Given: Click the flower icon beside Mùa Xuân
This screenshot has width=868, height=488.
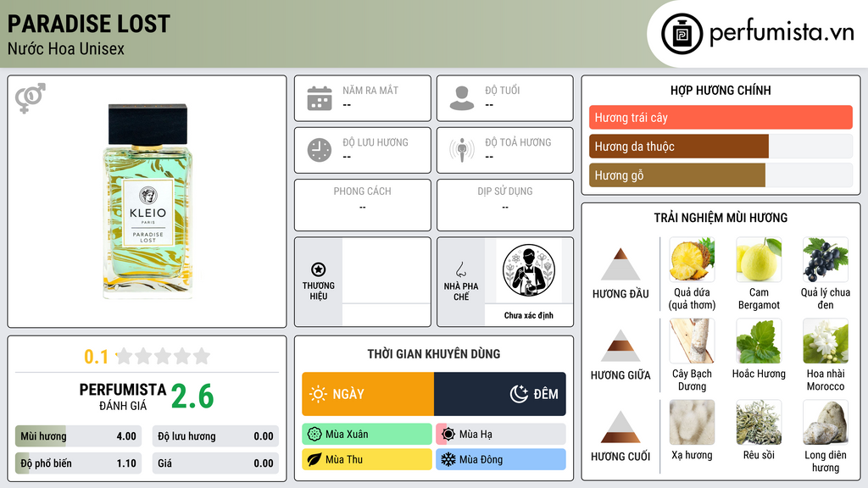Looking at the screenshot, I should coord(314,435).
